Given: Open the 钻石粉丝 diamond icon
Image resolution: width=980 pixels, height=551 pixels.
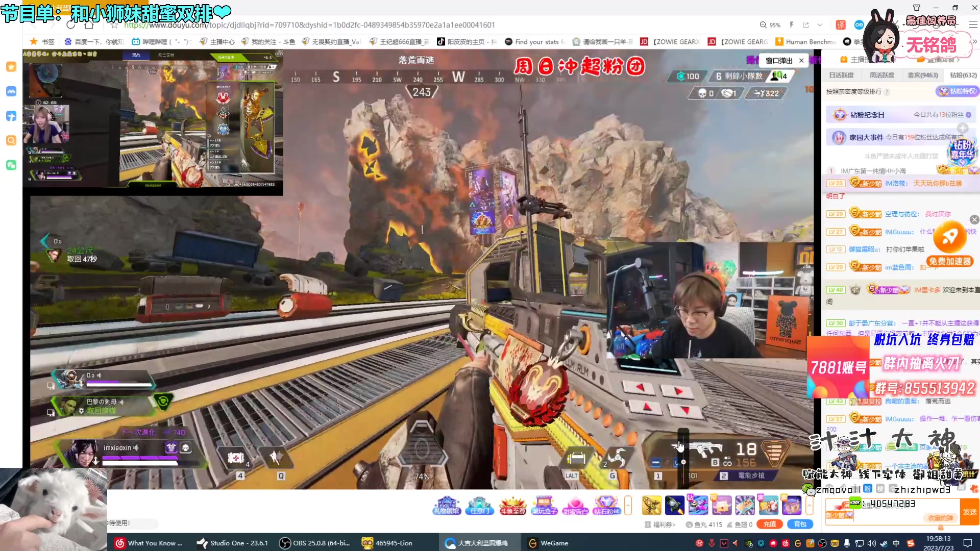Looking at the screenshot, I should (606, 506).
